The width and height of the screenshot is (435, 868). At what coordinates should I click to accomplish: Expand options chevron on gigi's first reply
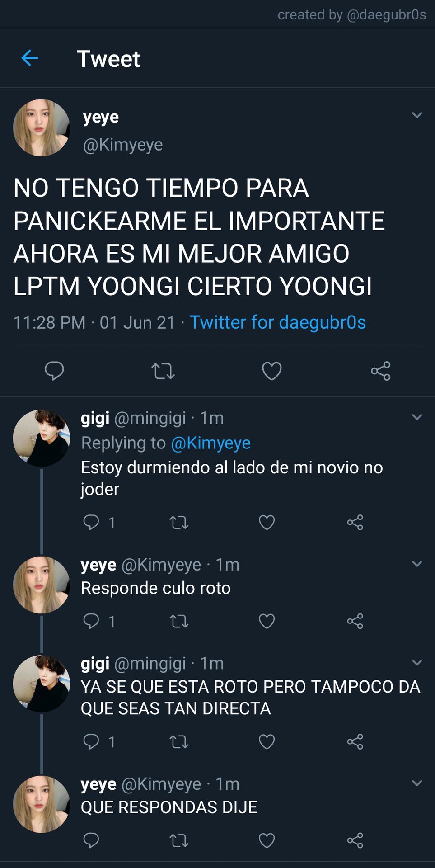417,417
